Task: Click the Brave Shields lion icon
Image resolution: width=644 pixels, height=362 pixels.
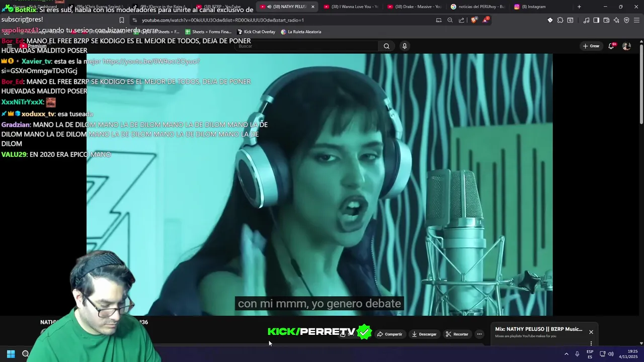Action: [474, 20]
